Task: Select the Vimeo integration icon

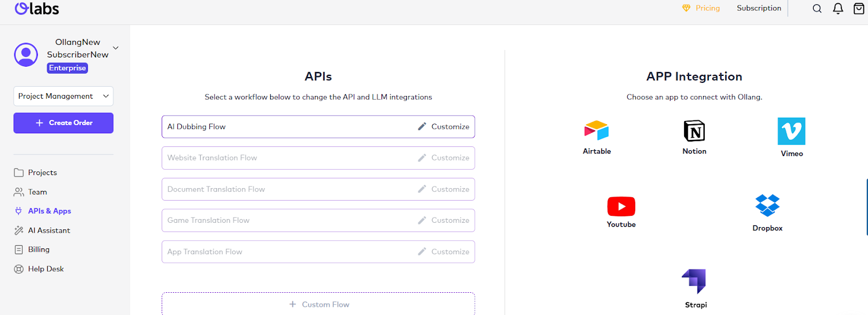Action: (x=791, y=131)
